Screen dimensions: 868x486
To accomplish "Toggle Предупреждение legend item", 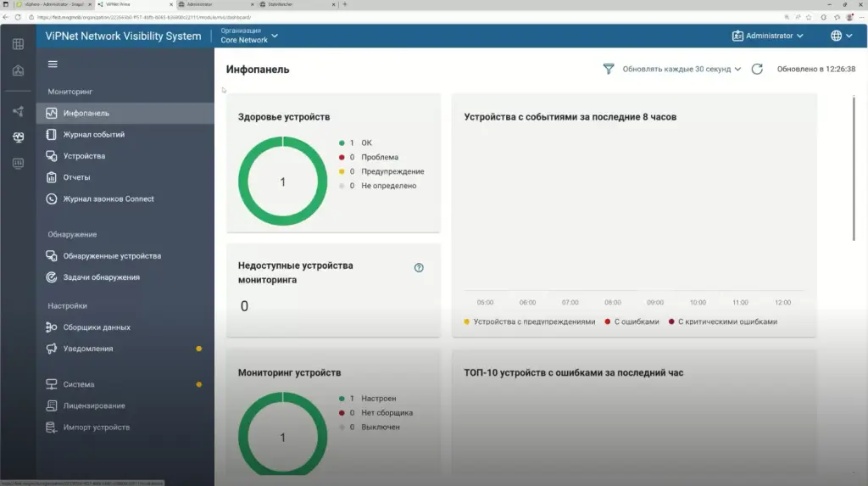I will [x=381, y=172].
